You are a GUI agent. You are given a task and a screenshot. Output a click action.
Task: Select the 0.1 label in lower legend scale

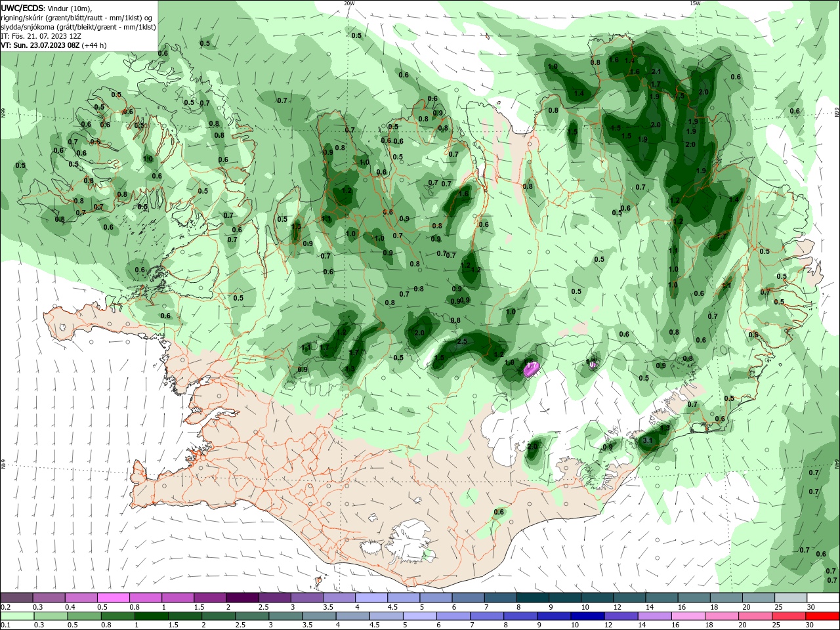(6, 625)
